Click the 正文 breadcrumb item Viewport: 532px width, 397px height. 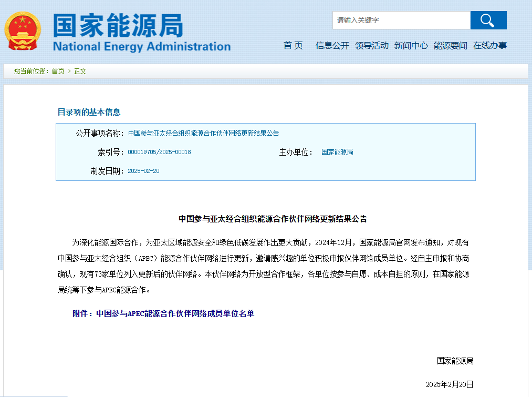[x=80, y=71]
